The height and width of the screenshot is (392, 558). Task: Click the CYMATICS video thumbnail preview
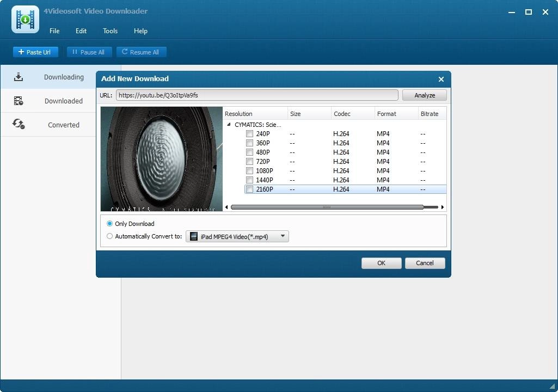click(x=162, y=159)
